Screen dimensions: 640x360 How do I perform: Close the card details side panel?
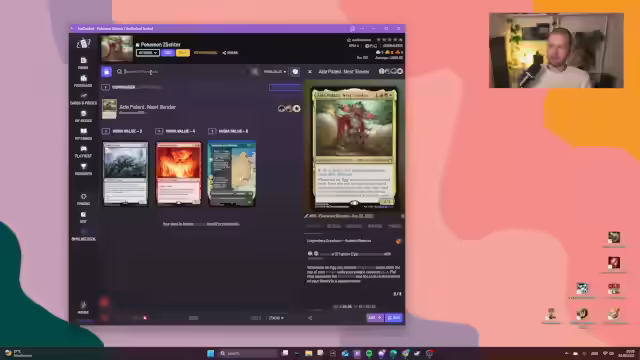click(x=310, y=71)
